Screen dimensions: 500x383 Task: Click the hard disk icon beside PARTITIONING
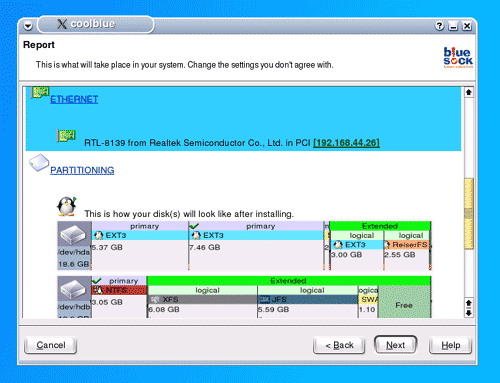39,163
